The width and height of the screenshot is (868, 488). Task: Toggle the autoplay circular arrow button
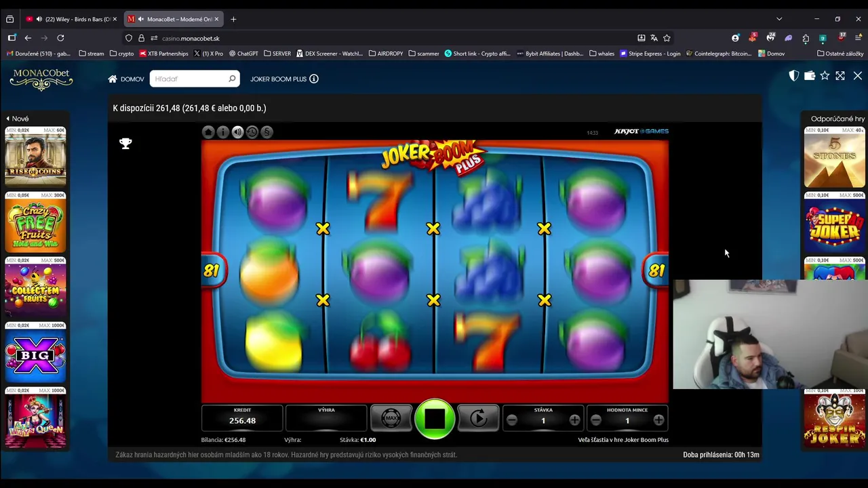[479, 418]
